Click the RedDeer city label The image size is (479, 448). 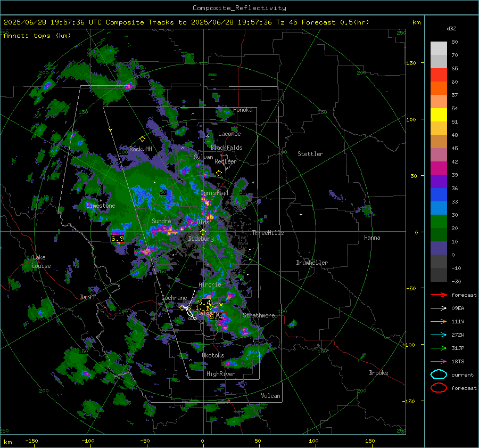click(226, 161)
